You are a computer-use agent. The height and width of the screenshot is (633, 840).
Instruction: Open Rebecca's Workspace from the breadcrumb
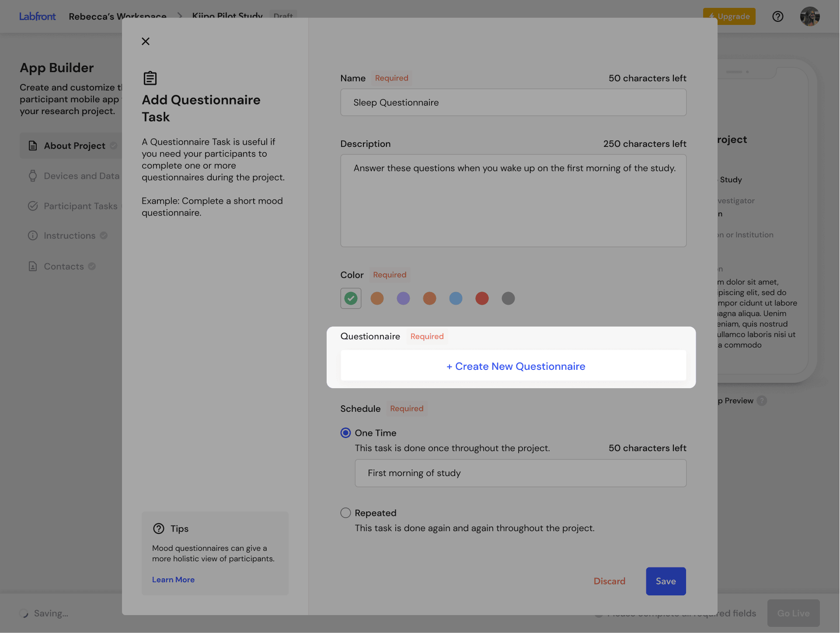click(117, 16)
